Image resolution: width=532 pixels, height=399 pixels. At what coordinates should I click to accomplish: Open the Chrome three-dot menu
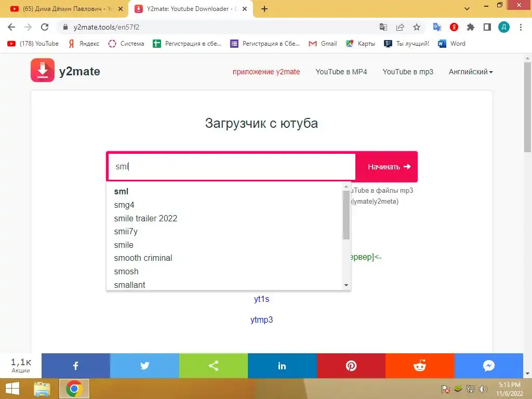point(521,27)
